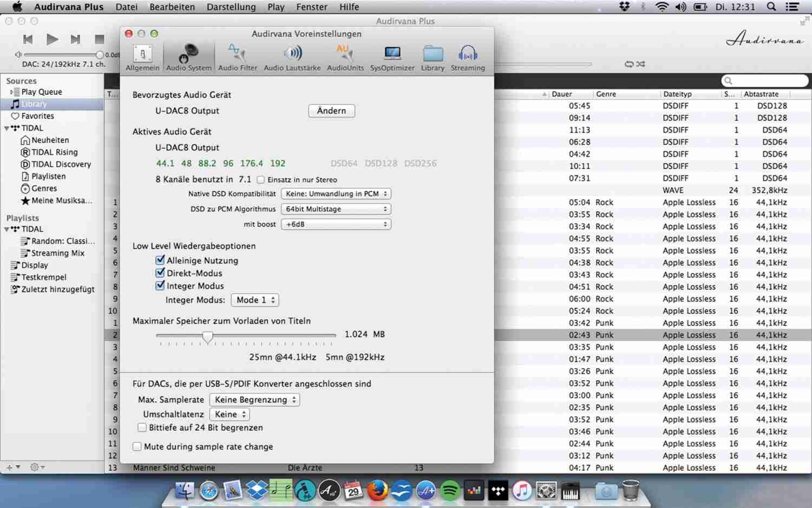This screenshot has height=508, width=812.
Task: Toggle the repeat icon
Action: click(x=629, y=64)
